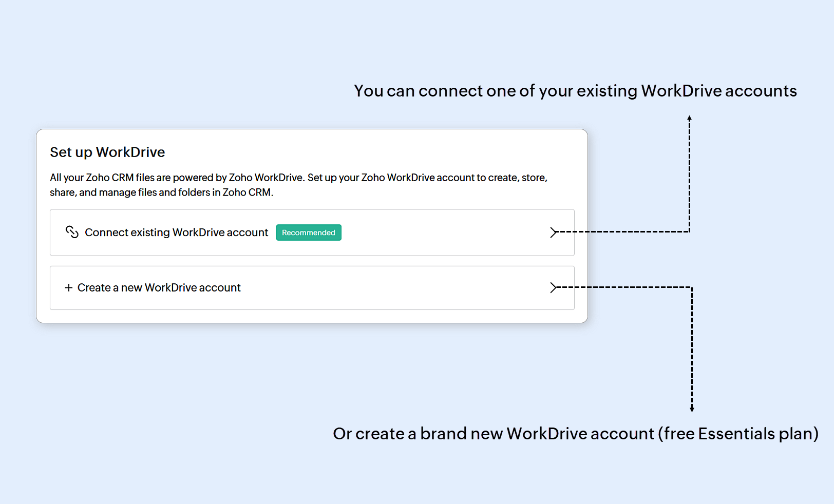Click the upward arrowhead of the top dashed line
This screenshot has height=504, width=834.
pos(689,119)
